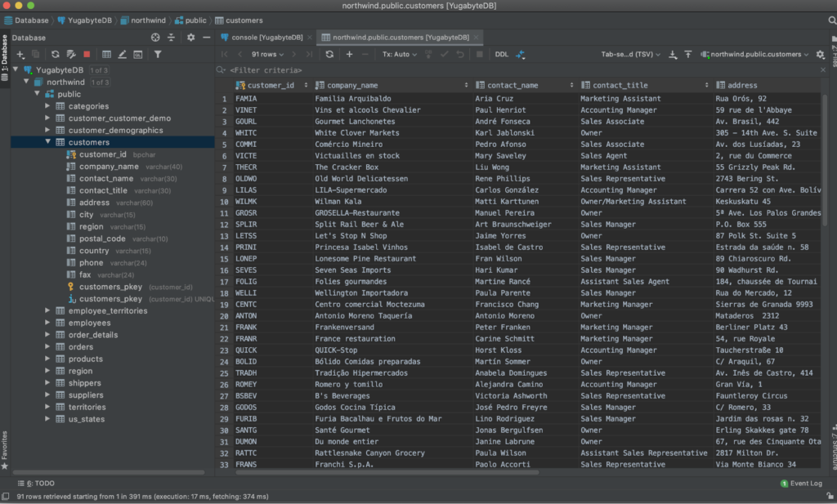Commit changes with the checkmark icon
This screenshot has height=504, width=837.
click(x=444, y=54)
